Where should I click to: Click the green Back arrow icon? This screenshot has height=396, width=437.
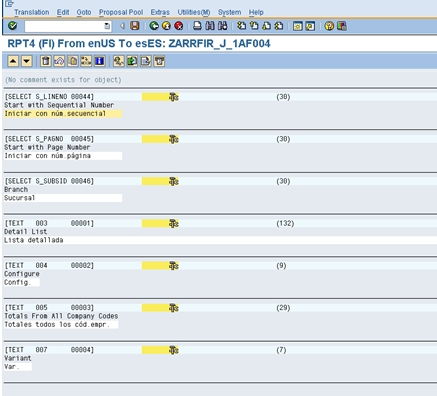tap(154, 26)
